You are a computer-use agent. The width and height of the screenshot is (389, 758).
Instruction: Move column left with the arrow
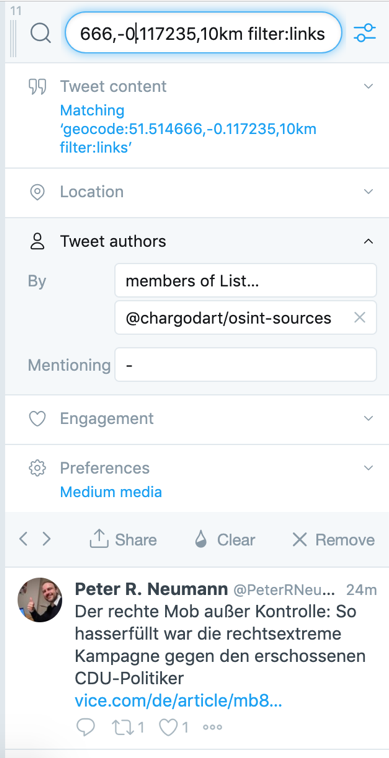click(23, 539)
